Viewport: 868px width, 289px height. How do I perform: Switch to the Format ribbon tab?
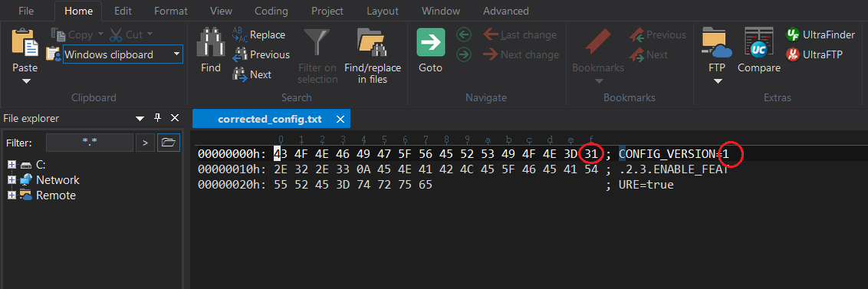pyautogui.click(x=170, y=11)
